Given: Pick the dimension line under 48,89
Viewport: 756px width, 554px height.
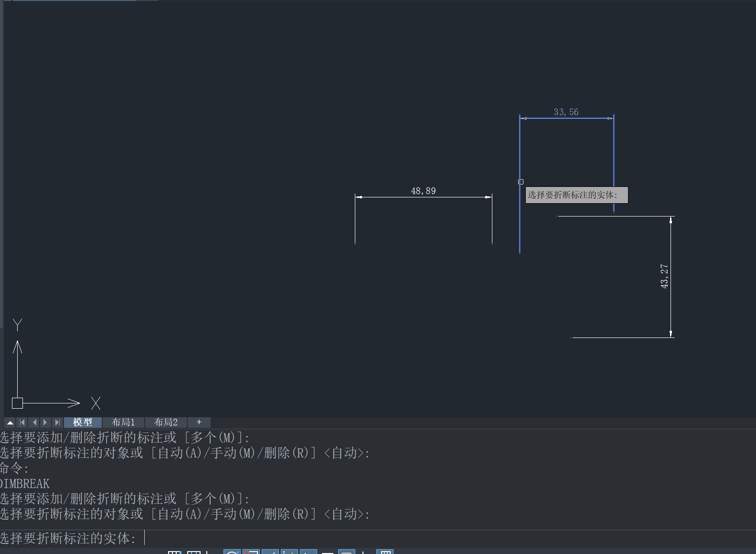Looking at the screenshot, I should coord(423,197).
